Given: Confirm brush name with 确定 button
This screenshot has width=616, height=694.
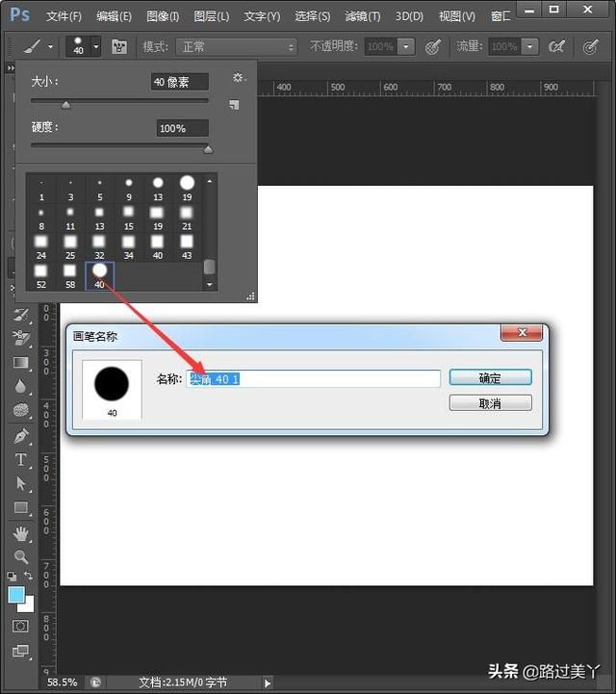Looking at the screenshot, I should pos(490,378).
